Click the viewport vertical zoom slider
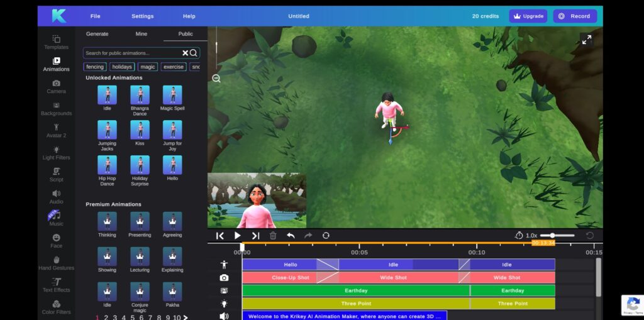This screenshot has width=644, height=320. (216, 48)
